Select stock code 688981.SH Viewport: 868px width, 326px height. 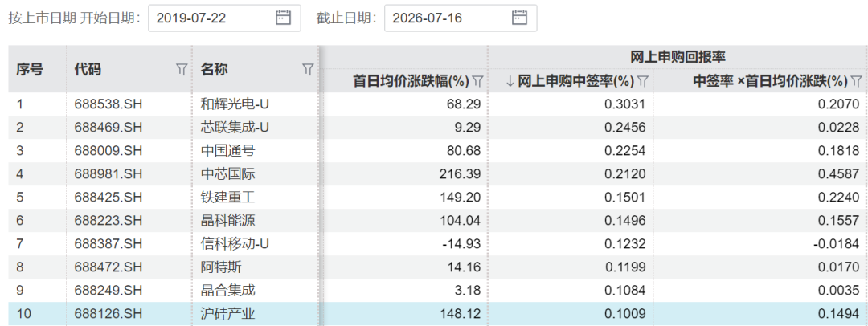point(108,173)
